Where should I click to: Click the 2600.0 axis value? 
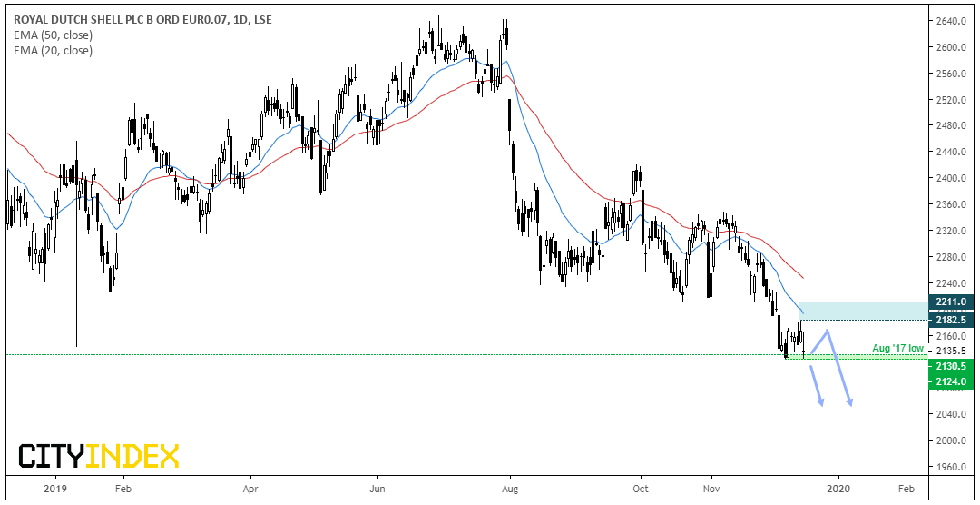(953, 47)
